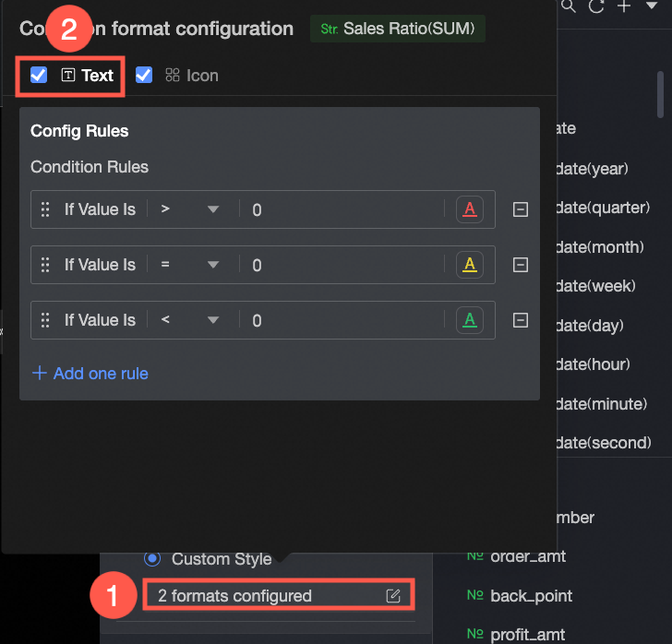Open the dropdown arrow in the field panel header
Image resolution: width=672 pixels, height=644 pixels.
coord(652,6)
